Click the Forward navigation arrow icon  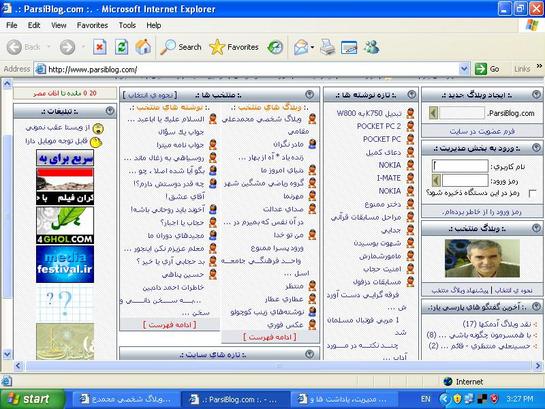[x=67, y=47]
